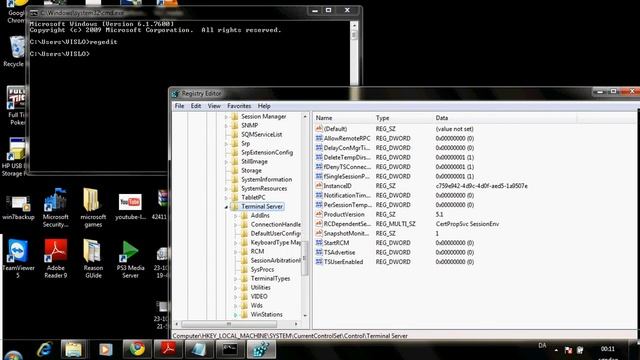The image size is (640, 360).
Task: Select the AllowRemoteRPC value icon
Action: click(x=319, y=138)
